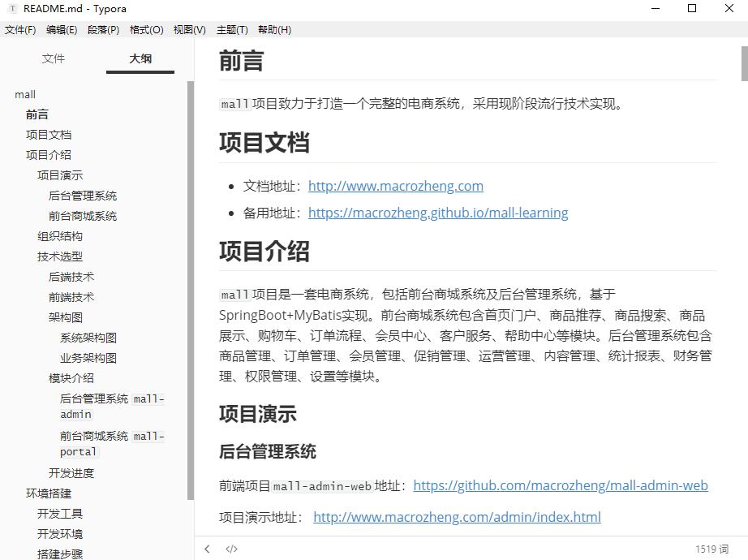Select 前言 in the outline
Screen dimensions: 748x560
click(x=37, y=114)
